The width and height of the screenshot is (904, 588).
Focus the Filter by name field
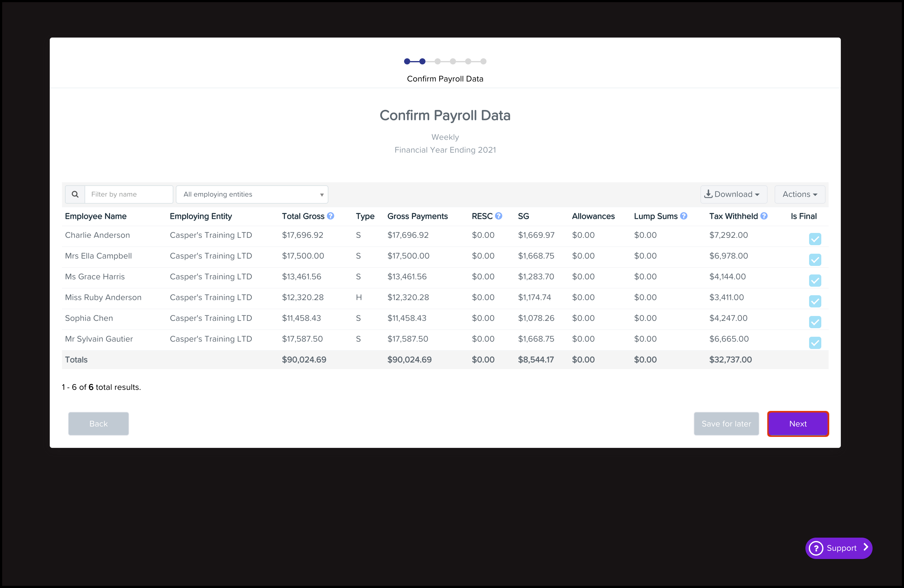tap(128, 194)
